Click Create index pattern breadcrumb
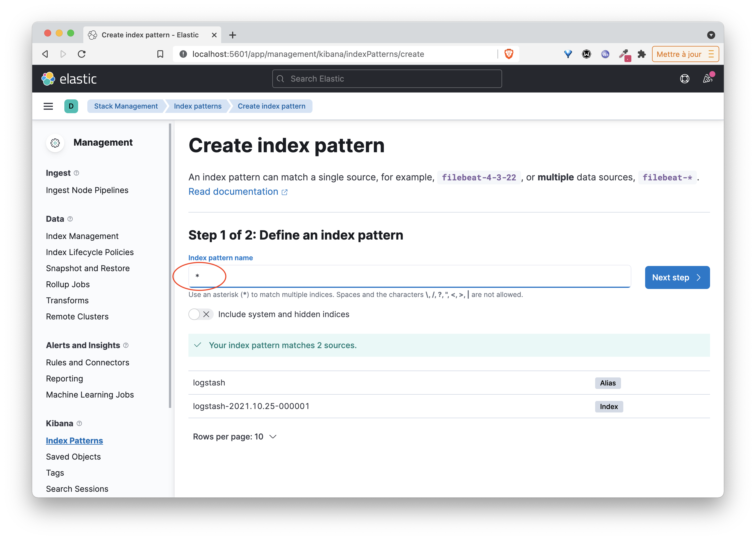This screenshot has height=540, width=756. (271, 106)
